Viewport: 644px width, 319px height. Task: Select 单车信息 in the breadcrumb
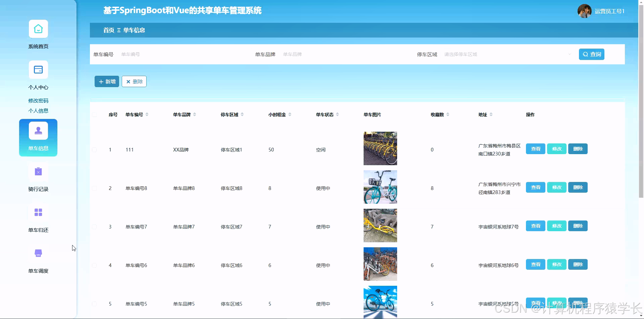134,30
